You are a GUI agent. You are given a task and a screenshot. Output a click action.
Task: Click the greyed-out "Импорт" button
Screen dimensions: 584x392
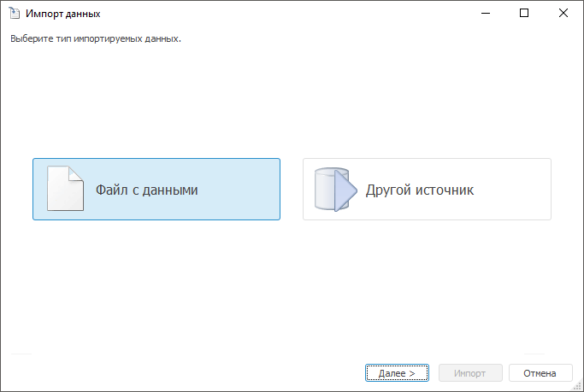[469, 373]
